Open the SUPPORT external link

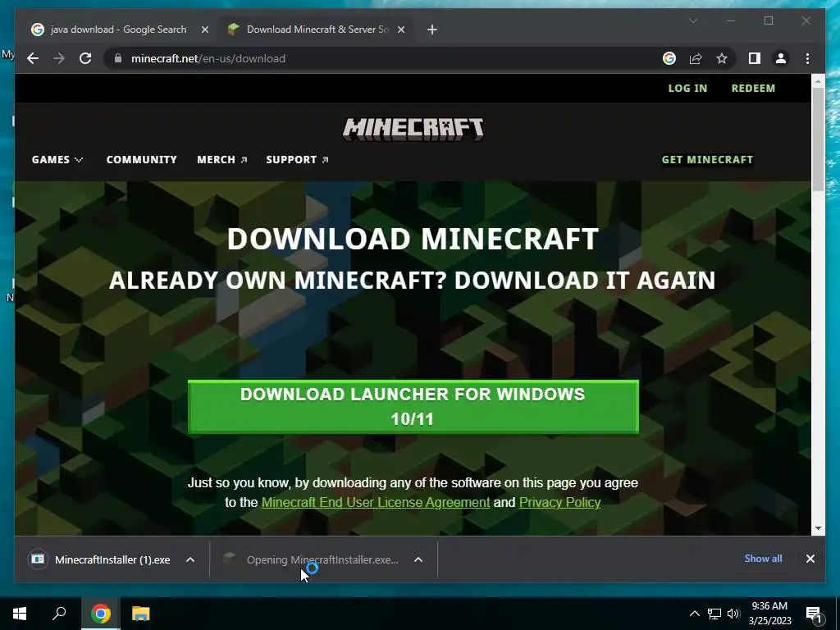click(297, 160)
